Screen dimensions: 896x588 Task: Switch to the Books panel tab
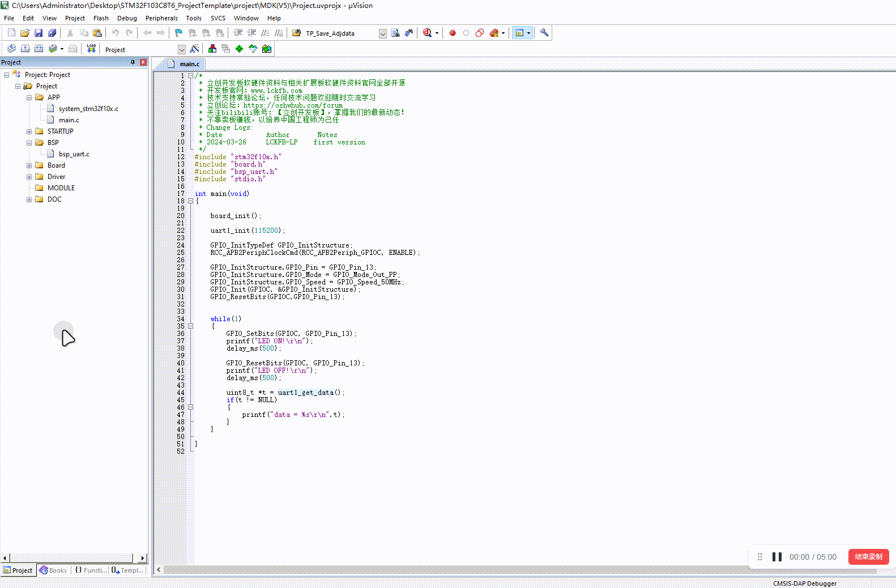point(53,570)
